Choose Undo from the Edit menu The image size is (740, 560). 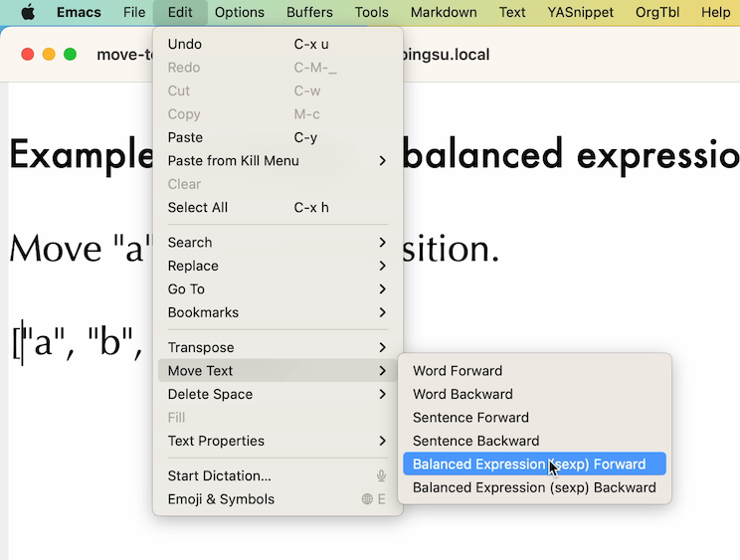pyautogui.click(x=277, y=44)
